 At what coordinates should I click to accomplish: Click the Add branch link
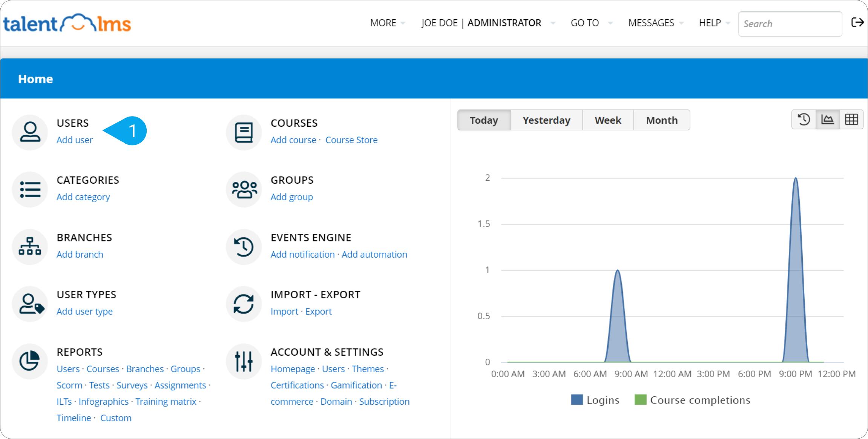coord(80,255)
